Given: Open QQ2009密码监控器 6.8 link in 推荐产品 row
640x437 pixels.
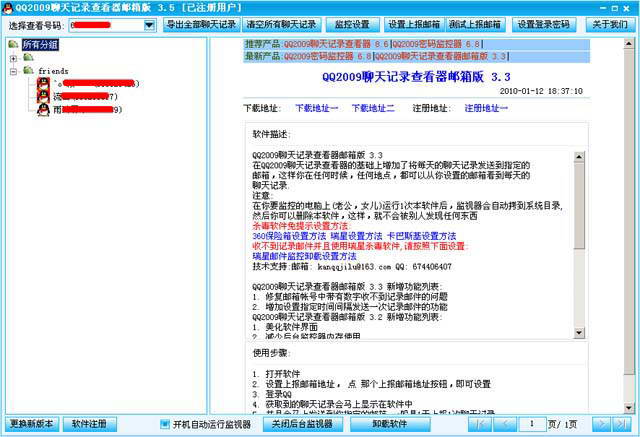Looking at the screenshot, I should click(x=436, y=44).
